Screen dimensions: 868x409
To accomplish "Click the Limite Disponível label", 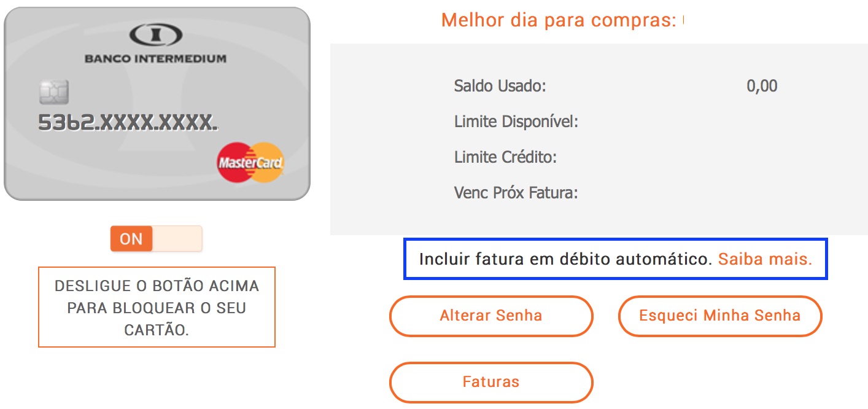I will click(516, 122).
